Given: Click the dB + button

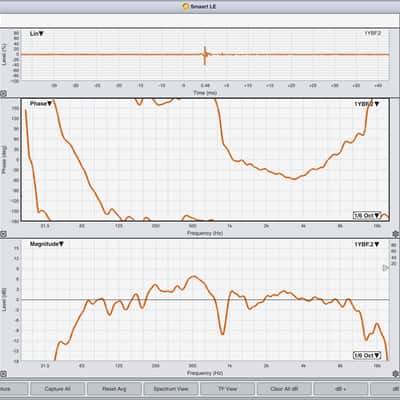Looking at the screenshot, I should 341,389.
